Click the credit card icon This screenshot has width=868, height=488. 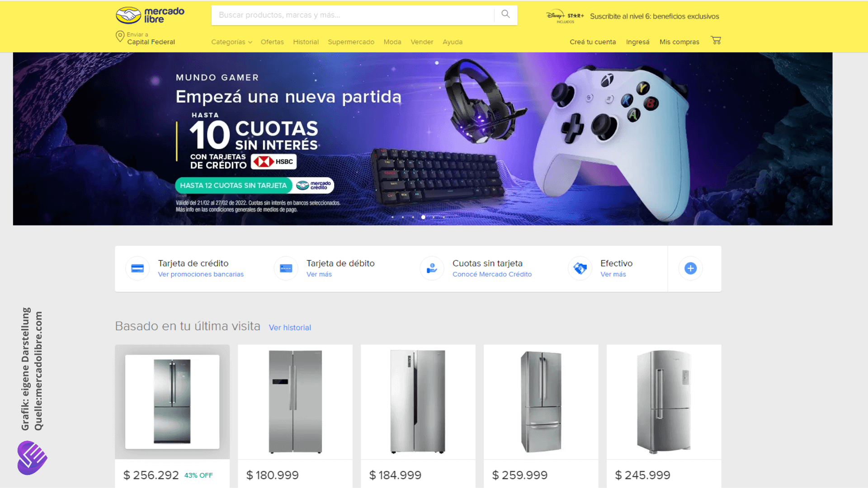[137, 268]
